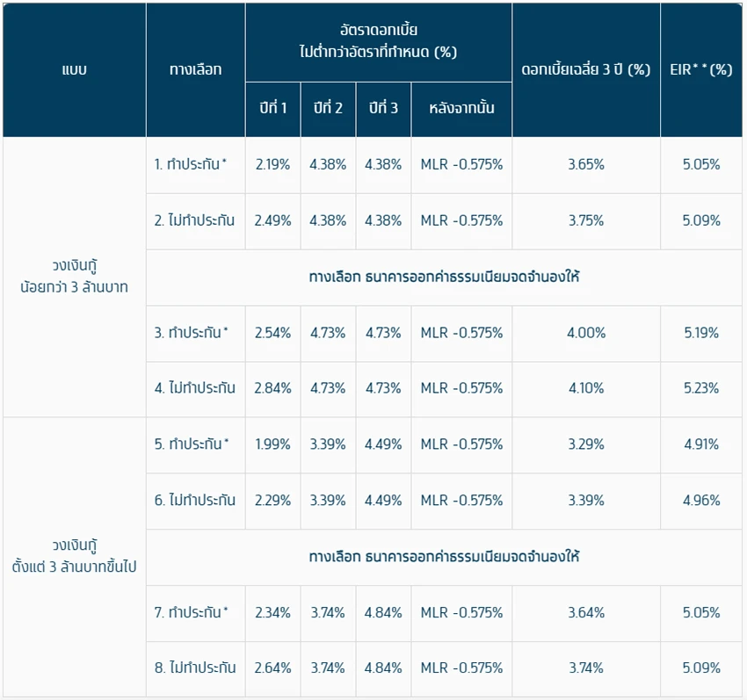Select the 2.84% year-one rate cell
The height and width of the screenshot is (700, 747).
(272, 388)
